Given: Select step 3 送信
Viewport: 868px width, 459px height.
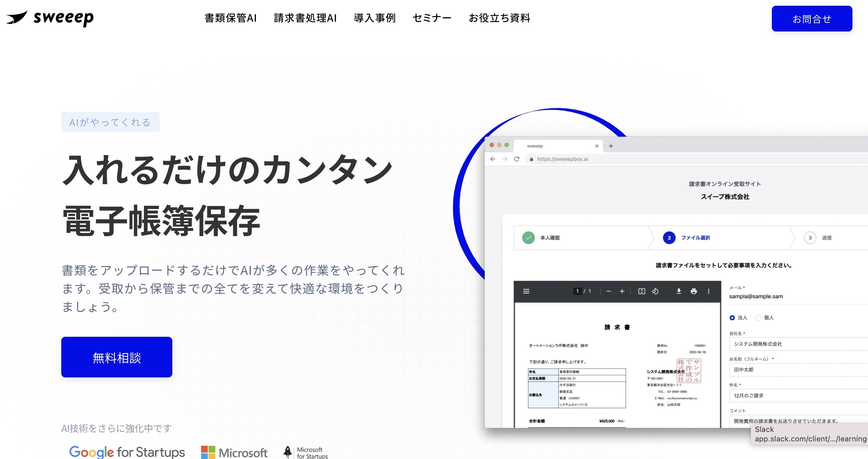Looking at the screenshot, I should tap(818, 238).
